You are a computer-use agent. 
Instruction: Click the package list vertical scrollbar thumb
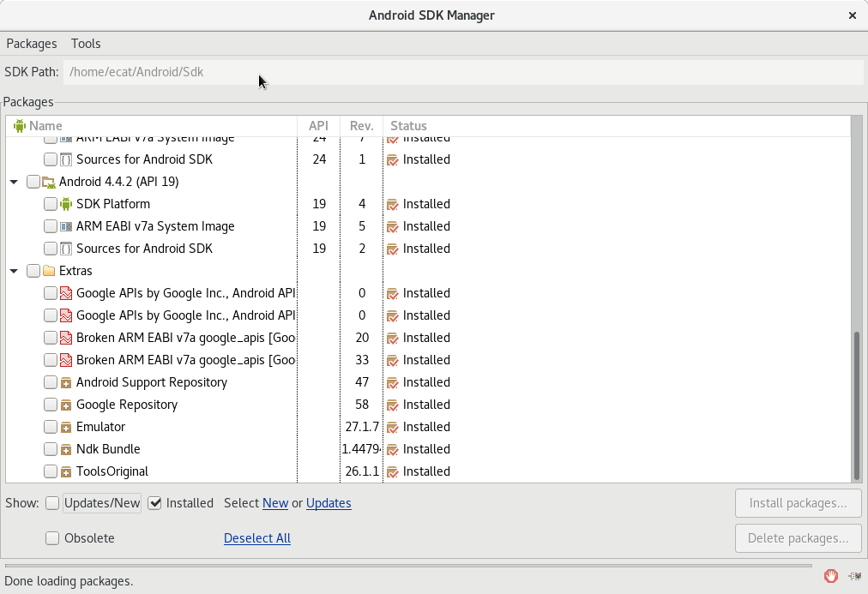pos(857,405)
